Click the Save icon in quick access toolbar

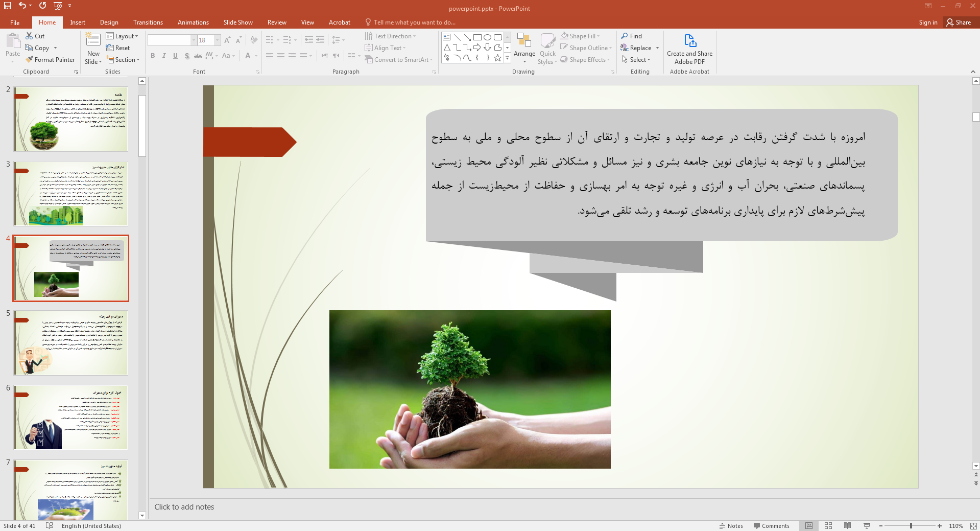point(8,6)
